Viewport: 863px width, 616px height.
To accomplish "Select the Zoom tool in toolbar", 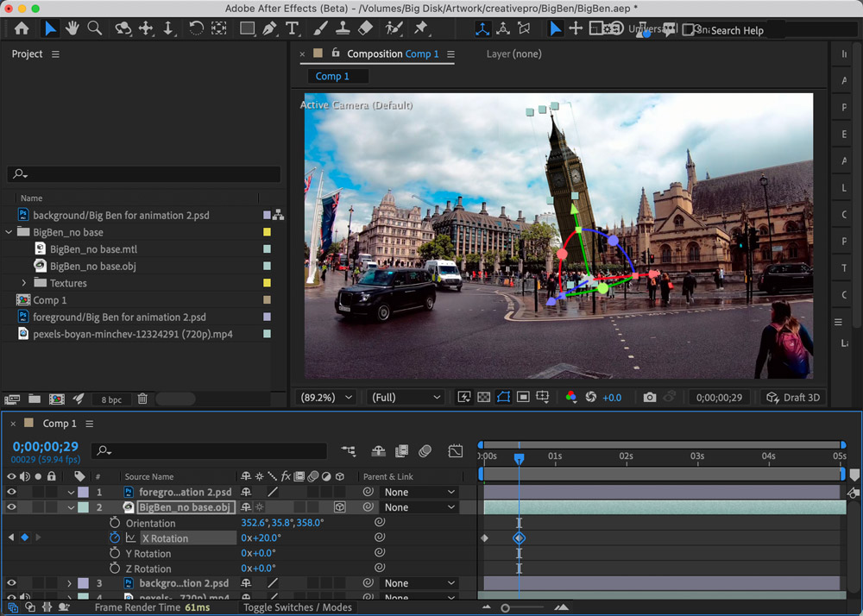I will click(x=95, y=28).
